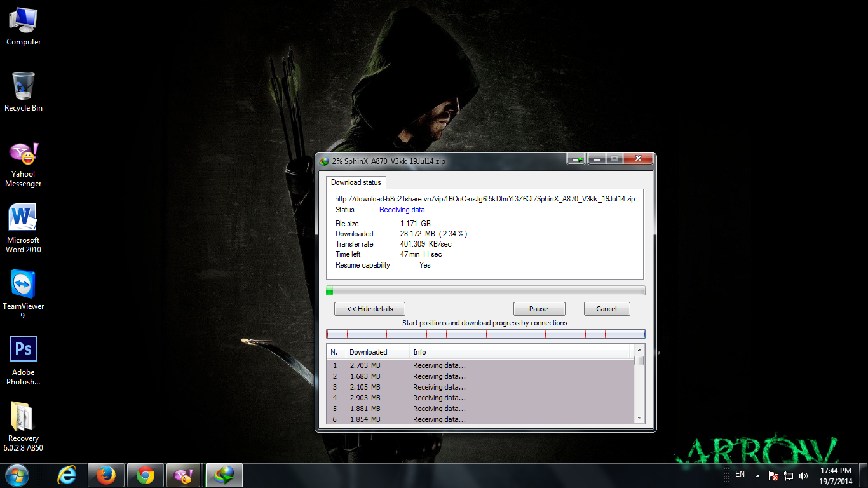Select the Recovery 6.0.2.8 A850 folder
Image resolution: width=868 pixels, height=488 pixels.
point(24,427)
